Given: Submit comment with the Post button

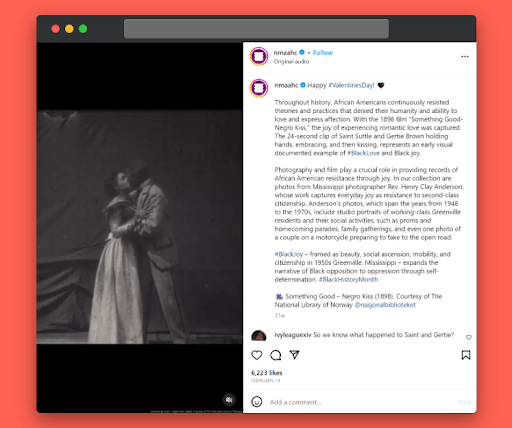Looking at the screenshot, I should [464, 402].
